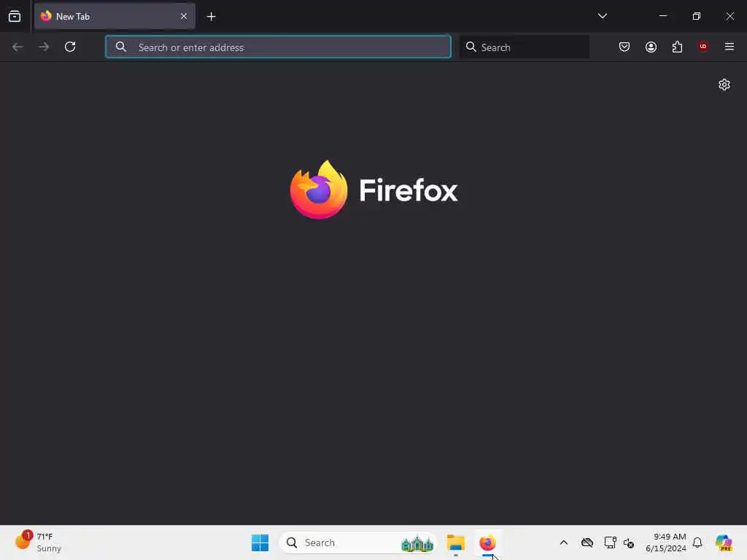Open the notifications bell
Image resolution: width=747 pixels, height=560 pixels.
(697, 542)
